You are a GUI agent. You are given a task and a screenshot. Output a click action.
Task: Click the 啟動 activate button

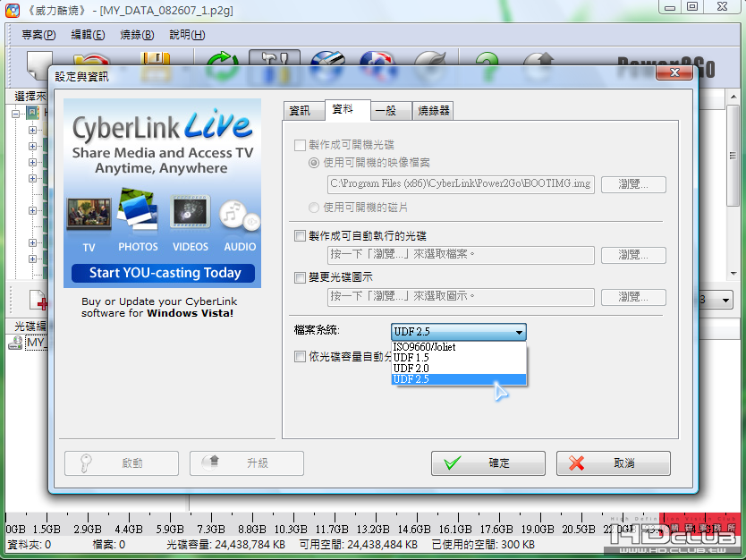click(x=122, y=463)
